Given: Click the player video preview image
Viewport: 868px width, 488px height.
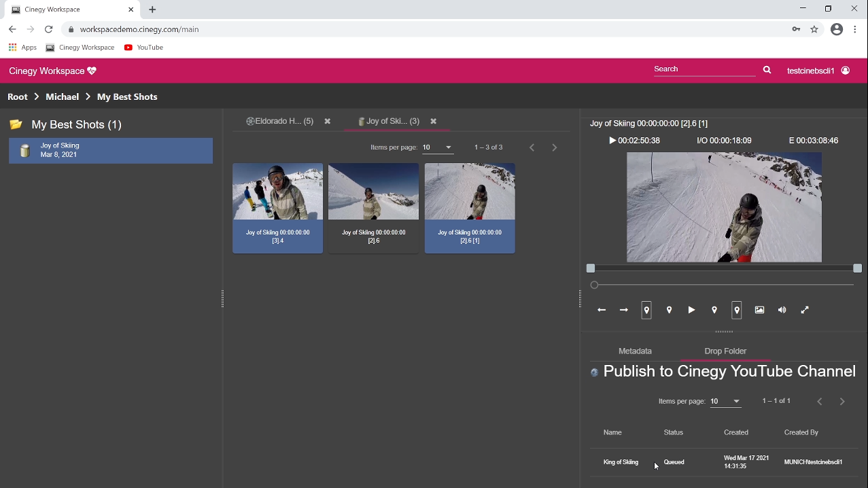Looking at the screenshot, I should pos(724,207).
